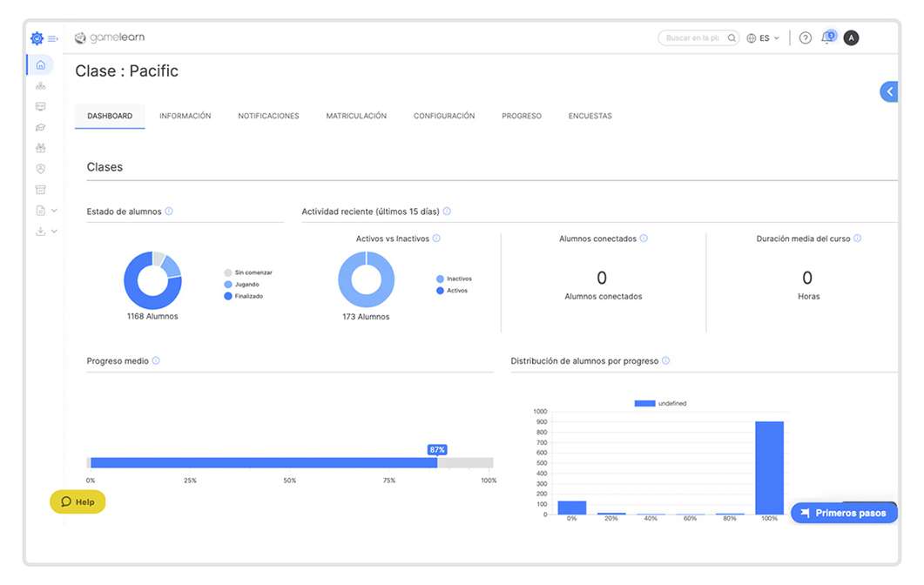Expand the document reports submenu chevron
Screen dimensions: 924x585
tap(54, 211)
